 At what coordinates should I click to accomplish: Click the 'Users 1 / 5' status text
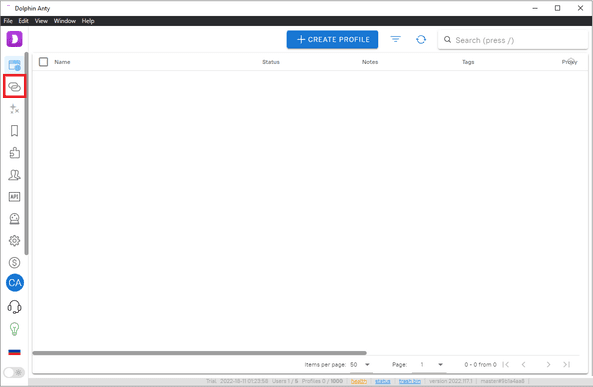285,381
